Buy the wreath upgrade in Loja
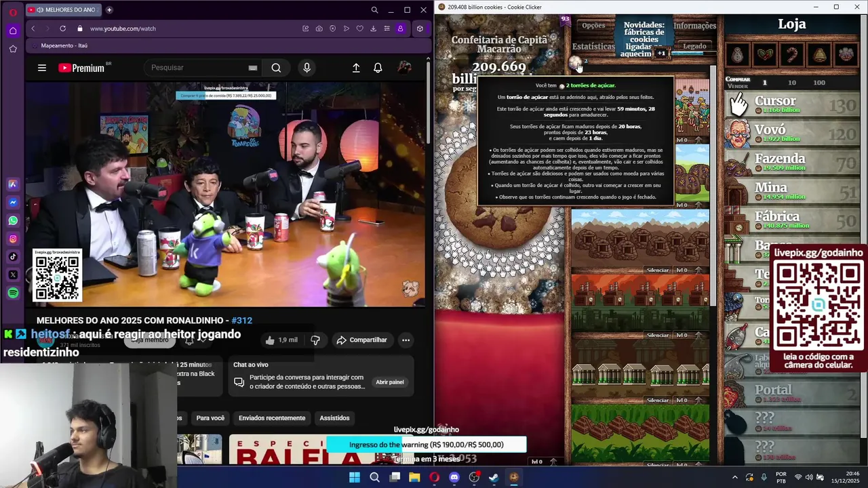This screenshot has width=868, height=488. 765,54
